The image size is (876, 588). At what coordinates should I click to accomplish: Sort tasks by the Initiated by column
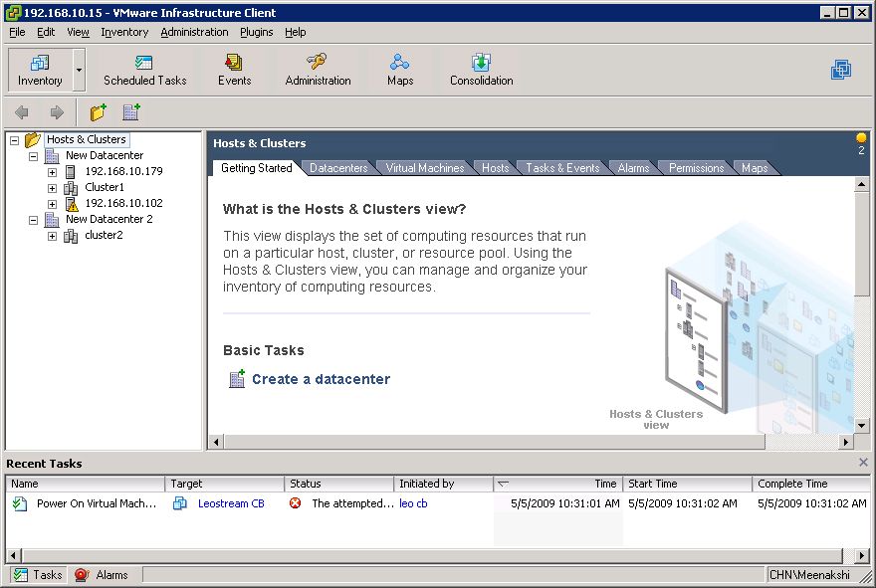pos(444,484)
